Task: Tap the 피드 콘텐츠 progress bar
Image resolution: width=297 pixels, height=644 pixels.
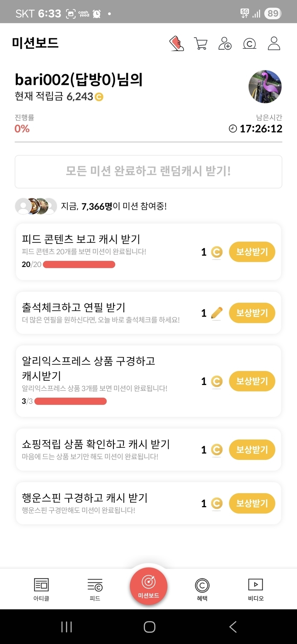Action: pos(79,265)
